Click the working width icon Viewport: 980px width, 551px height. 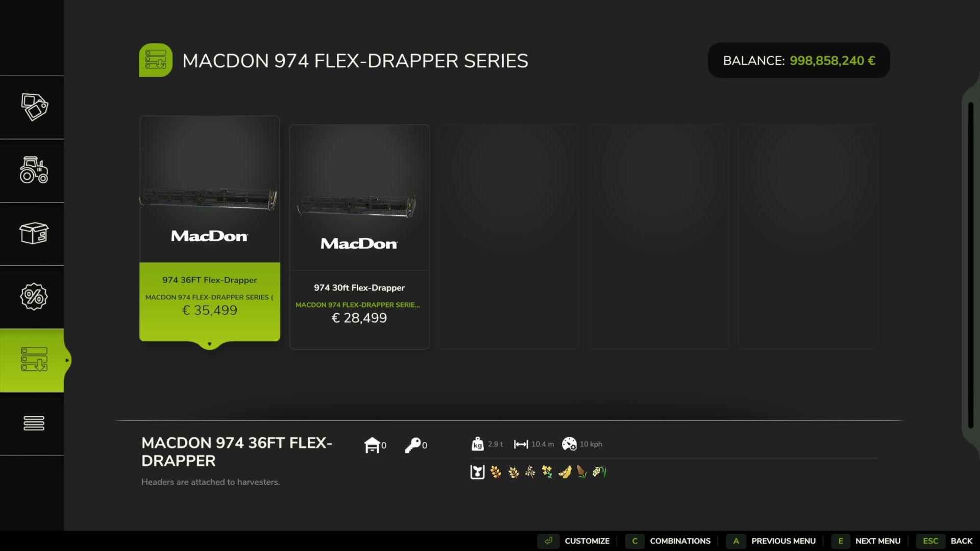[x=521, y=444]
